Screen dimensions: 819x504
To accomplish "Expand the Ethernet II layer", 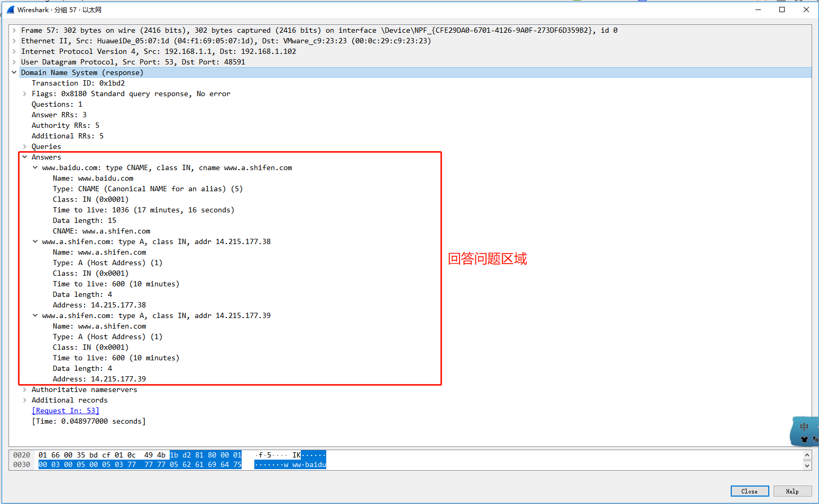I will click(14, 41).
